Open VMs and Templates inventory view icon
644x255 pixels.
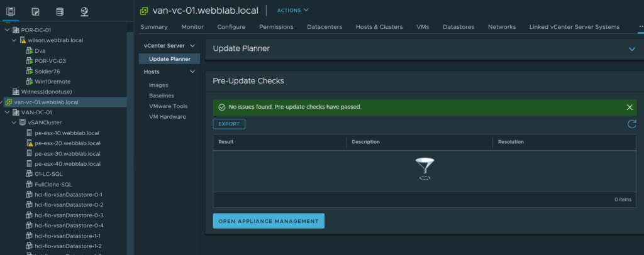(35, 11)
